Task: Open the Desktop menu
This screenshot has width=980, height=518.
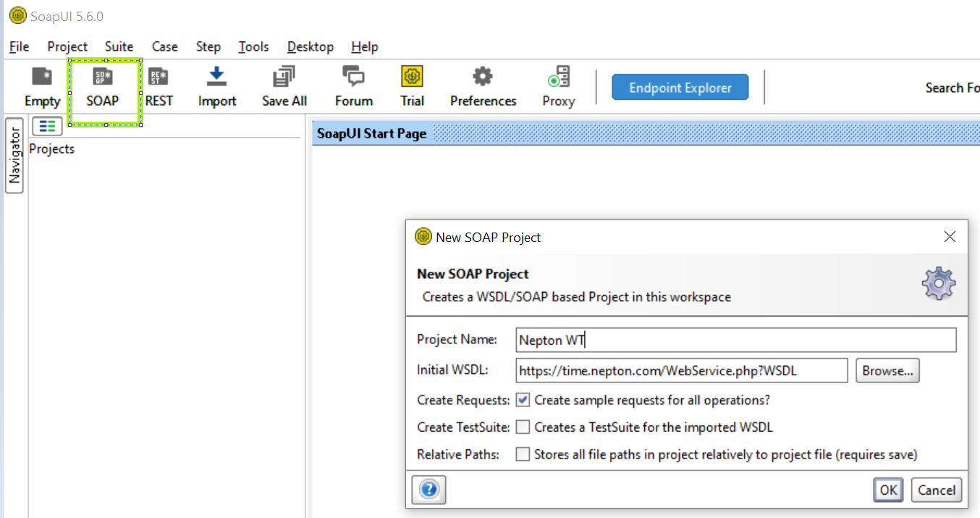Action: click(x=311, y=46)
